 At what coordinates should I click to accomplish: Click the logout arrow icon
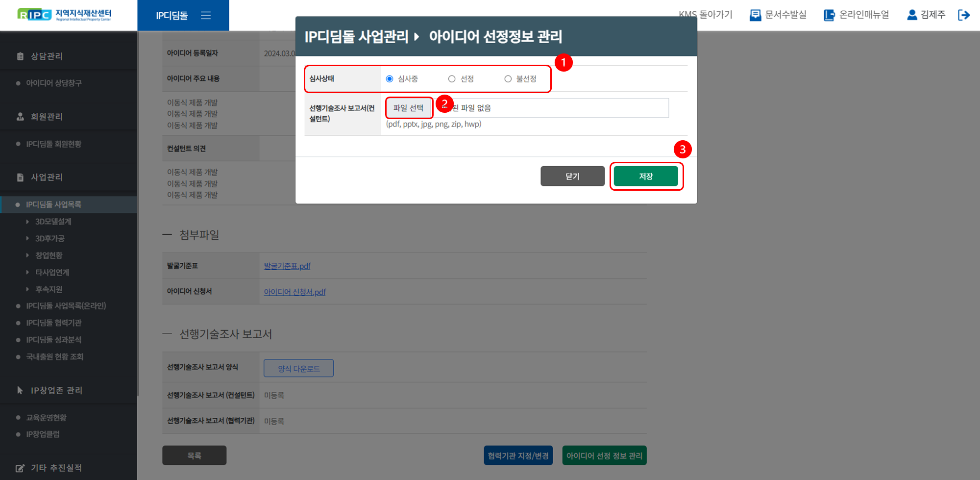pos(964,15)
